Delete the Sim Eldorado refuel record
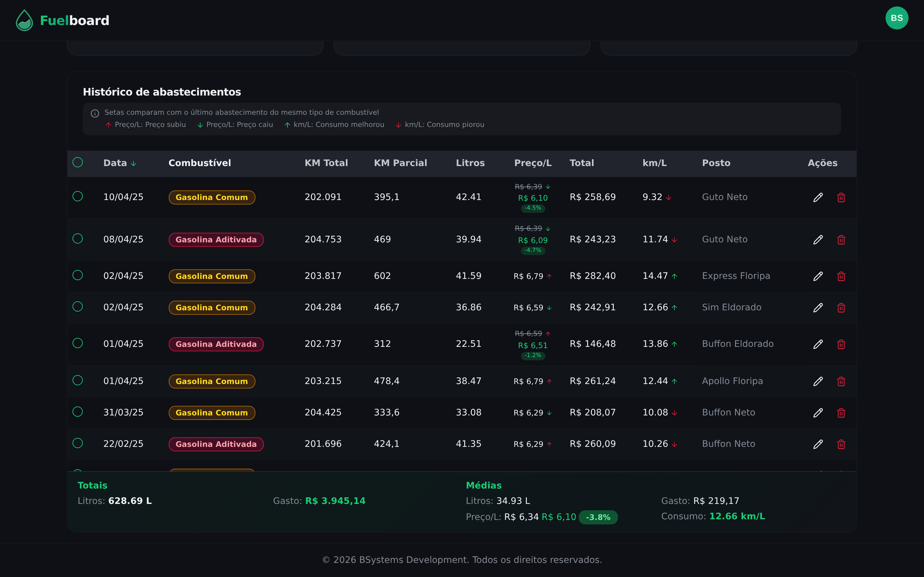 [x=841, y=308]
